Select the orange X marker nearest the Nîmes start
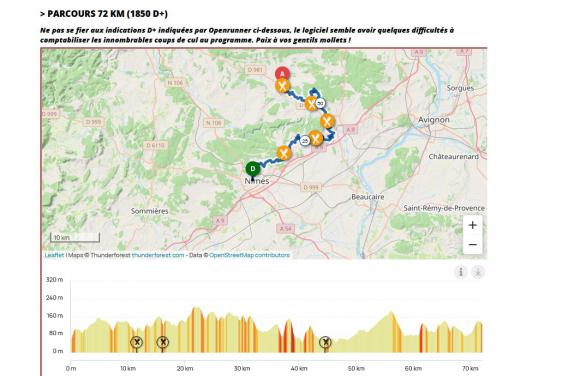580x376 pixels. tap(284, 153)
